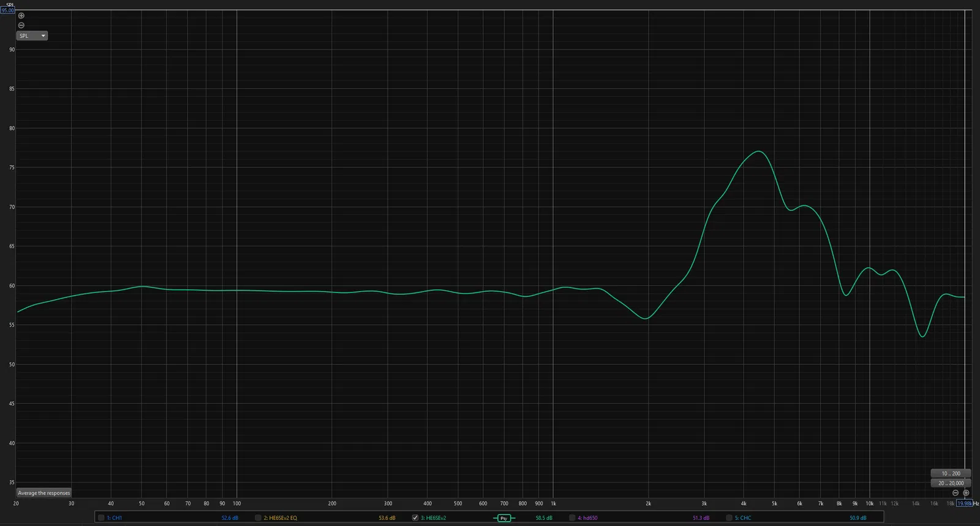Click the 100 label on frequency axis

click(x=236, y=503)
